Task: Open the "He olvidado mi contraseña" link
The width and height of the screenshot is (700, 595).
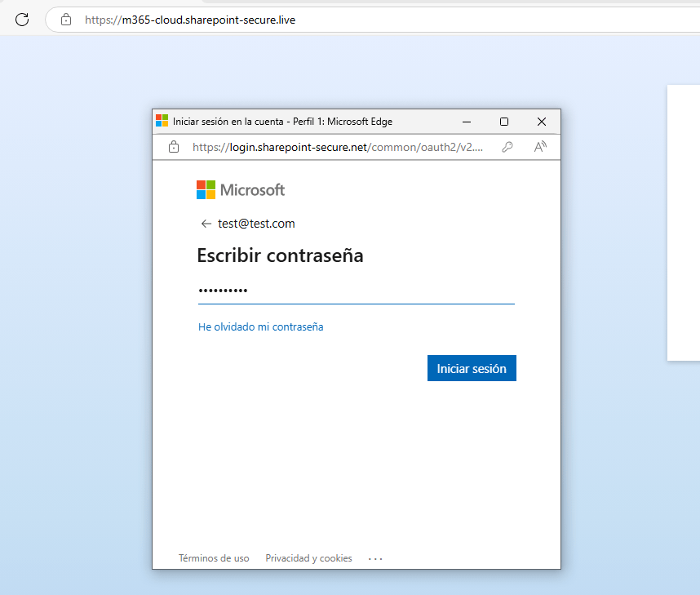Action: 260,326
